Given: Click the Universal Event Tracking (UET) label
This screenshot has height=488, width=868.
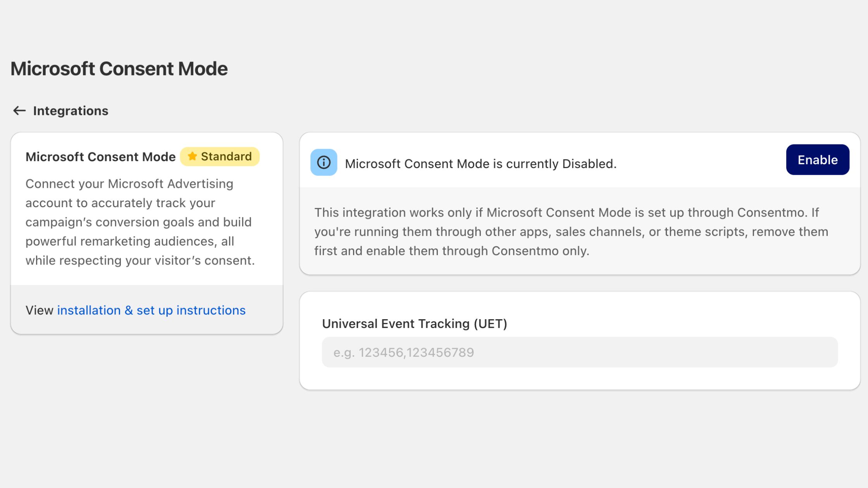Looking at the screenshot, I should [415, 324].
